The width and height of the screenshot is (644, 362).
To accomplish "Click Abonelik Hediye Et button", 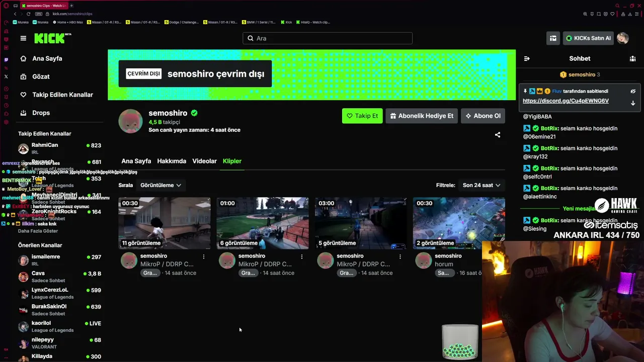I will pos(422,116).
